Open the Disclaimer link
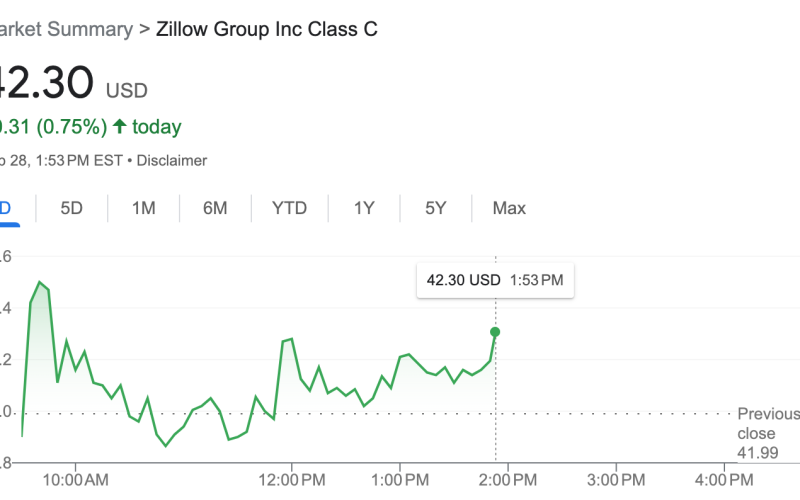 pyautogui.click(x=171, y=160)
